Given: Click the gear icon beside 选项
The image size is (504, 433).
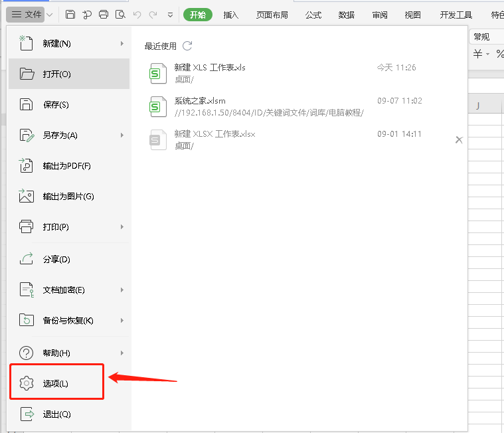Looking at the screenshot, I should (27, 383).
